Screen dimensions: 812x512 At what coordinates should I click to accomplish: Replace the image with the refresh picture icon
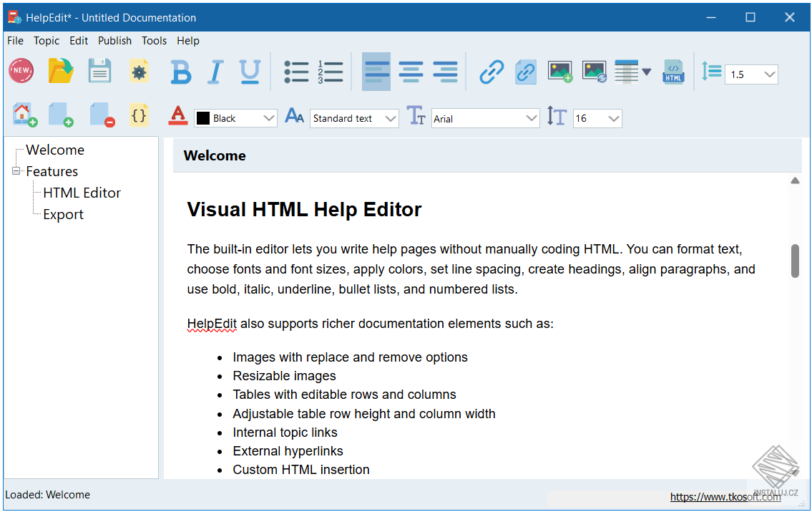594,72
